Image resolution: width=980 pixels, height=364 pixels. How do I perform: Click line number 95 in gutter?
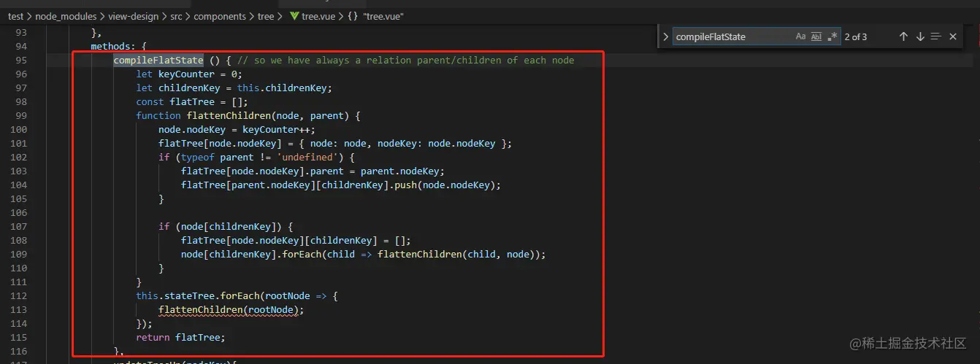pos(20,60)
